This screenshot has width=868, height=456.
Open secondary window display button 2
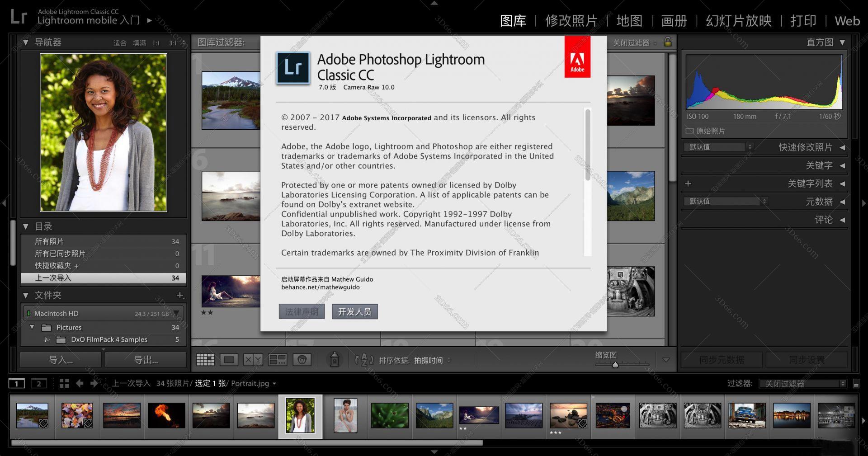(x=39, y=384)
